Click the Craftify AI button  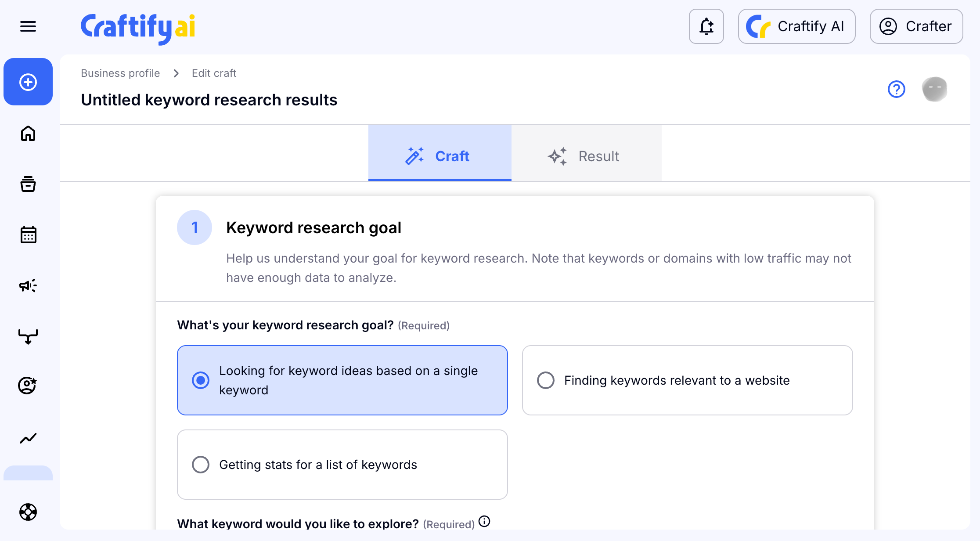pyautogui.click(x=796, y=26)
